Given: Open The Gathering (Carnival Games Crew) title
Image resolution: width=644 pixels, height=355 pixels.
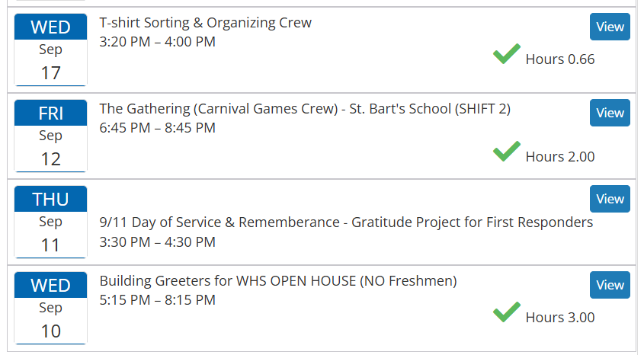Looking at the screenshot, I should pyautogui.click(x=305, y=109).
